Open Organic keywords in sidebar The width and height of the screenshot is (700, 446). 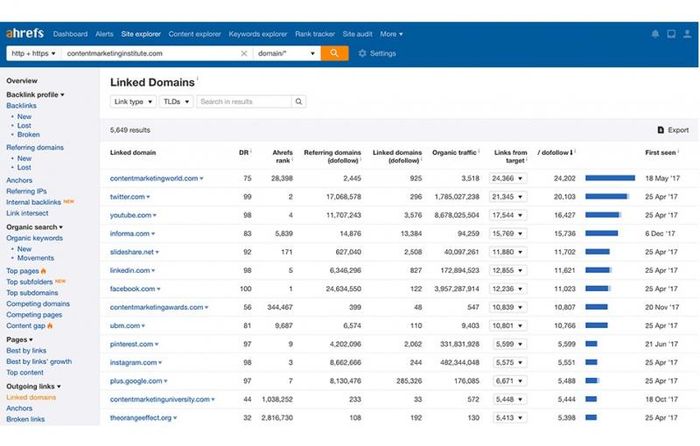click(34, 238)
